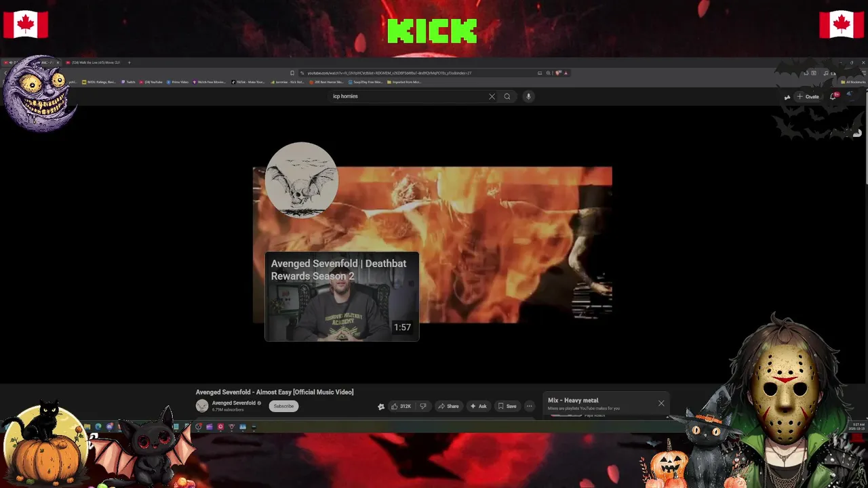
Task: Open the Deathbat Rewards Season 2 end card
Action: (x=342, y=296)
